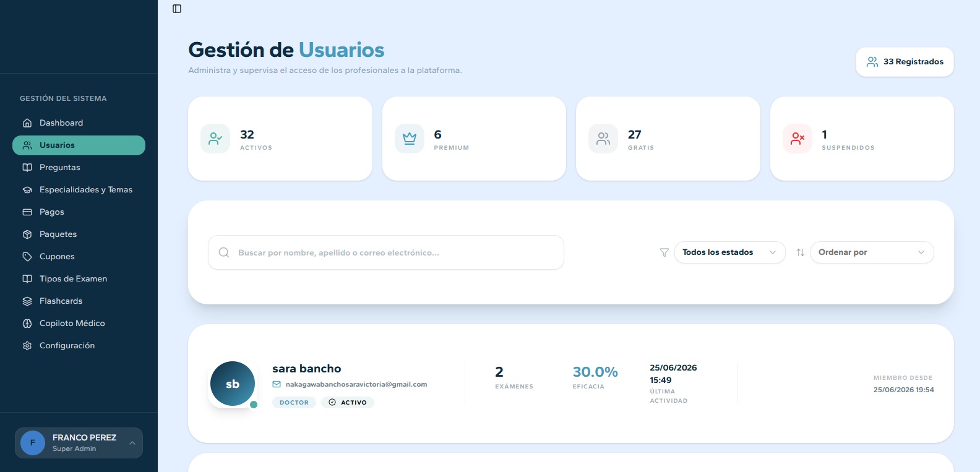Click the Usuarios people icon

27,145
